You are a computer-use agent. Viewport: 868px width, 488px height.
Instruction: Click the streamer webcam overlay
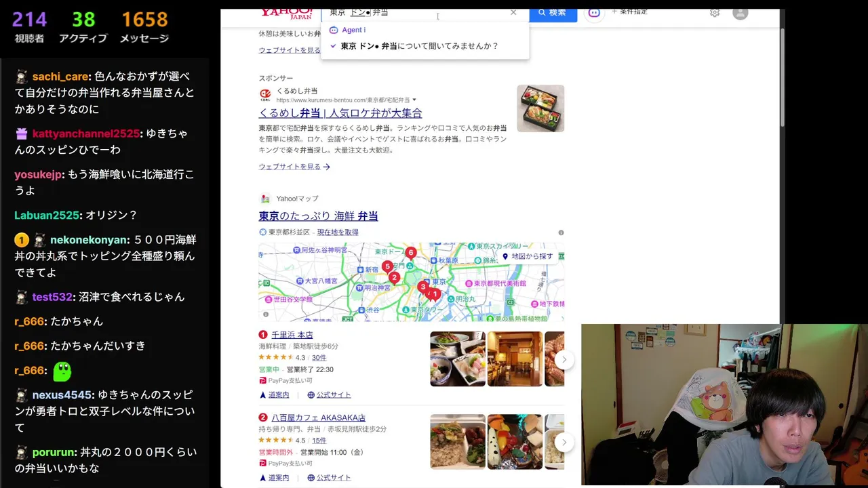(724, 405)
